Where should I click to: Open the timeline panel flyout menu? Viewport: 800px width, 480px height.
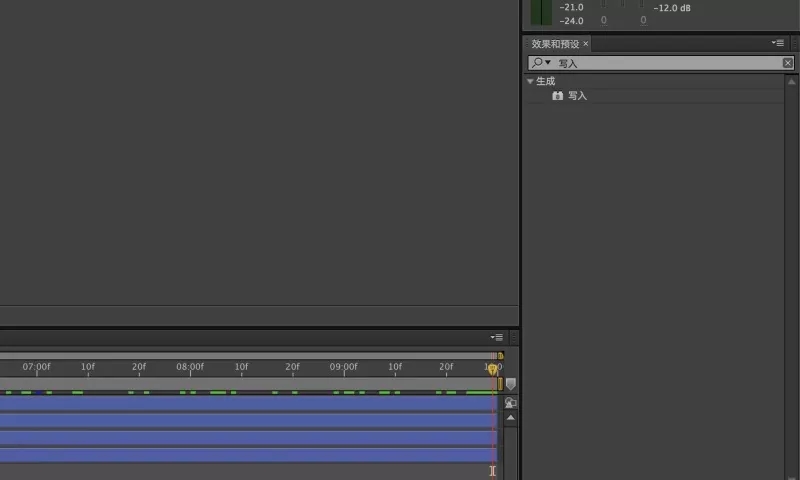pos(496,337)
